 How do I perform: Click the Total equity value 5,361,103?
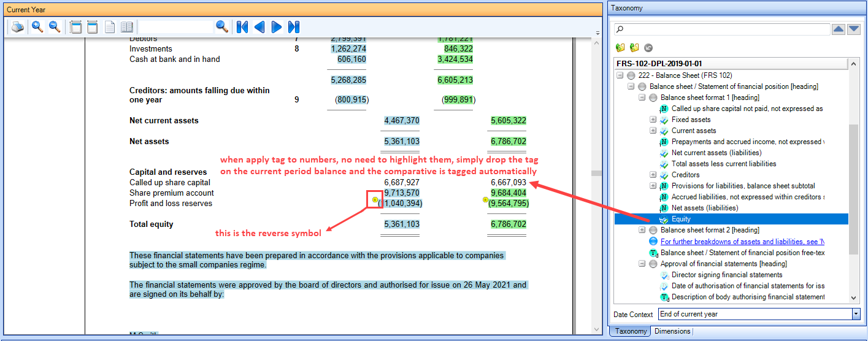tap(402, 224)
